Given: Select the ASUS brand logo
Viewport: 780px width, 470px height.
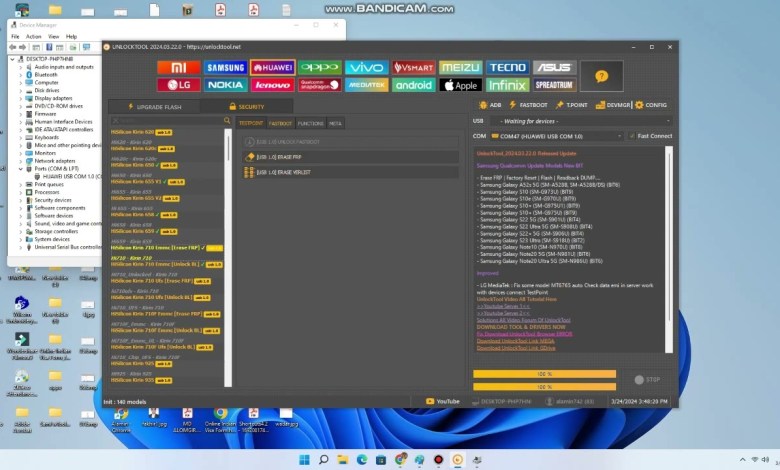Looking at the screenshot, I should click(554, 67).
